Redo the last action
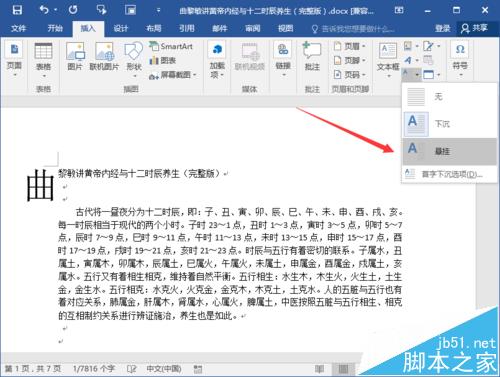The image size is (500, 377). point(73,10)
